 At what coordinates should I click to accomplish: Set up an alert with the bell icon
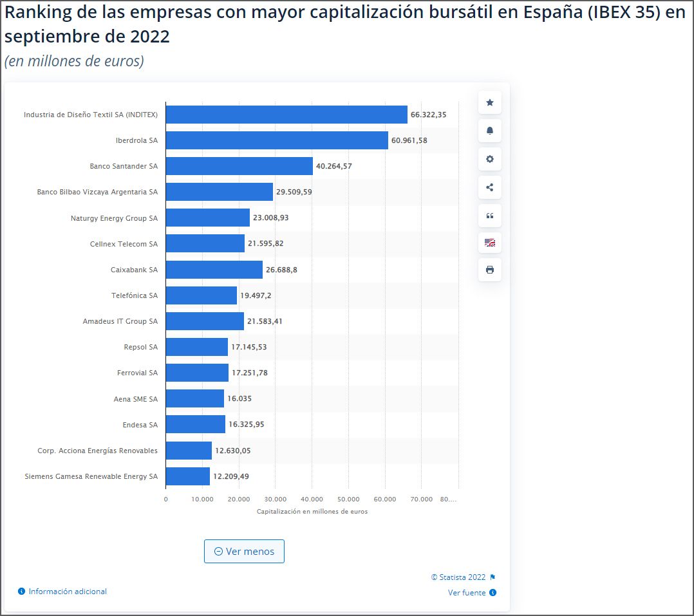click(489, 131)
